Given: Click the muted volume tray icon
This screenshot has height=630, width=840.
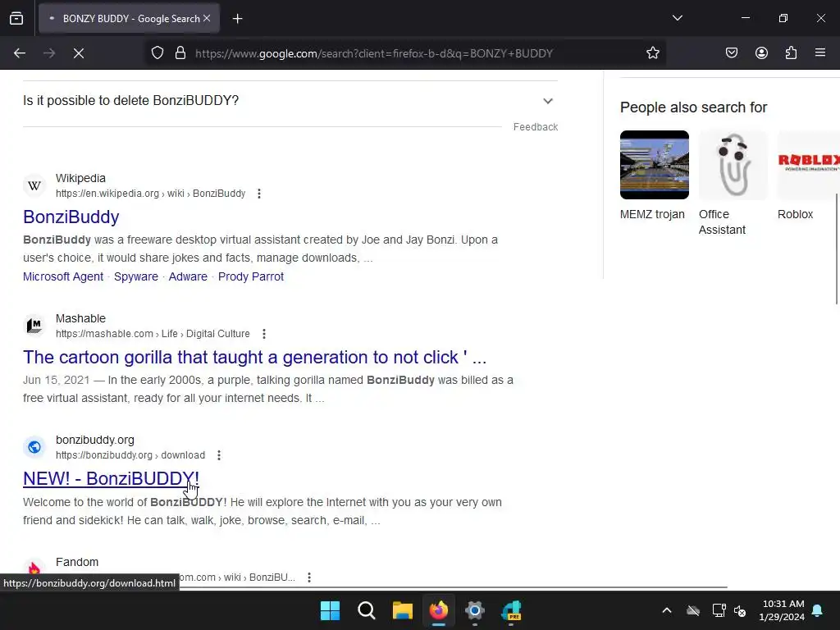Looking at the screenshot, I should pos(741,610).
